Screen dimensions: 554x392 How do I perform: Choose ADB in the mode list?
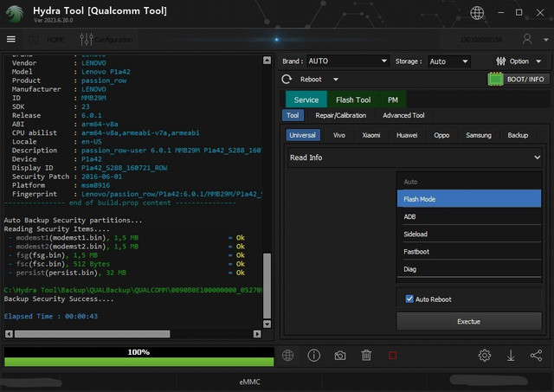469,216
